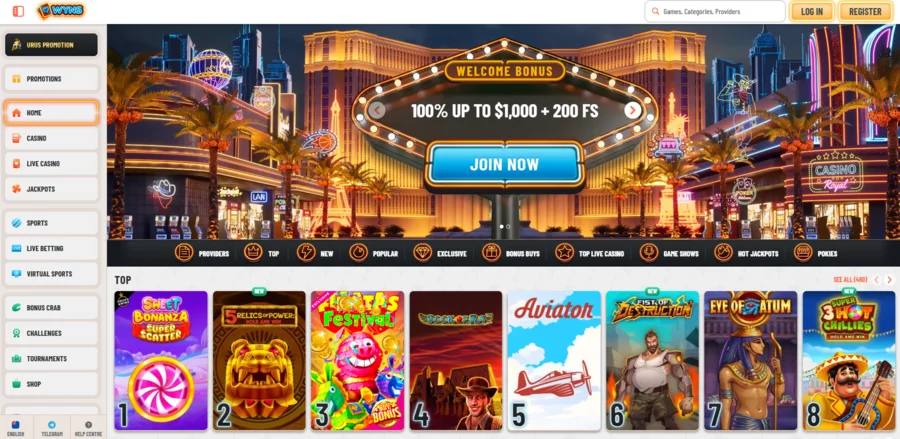Open the Providers category icon
The height and width of the screenshot is (439, 900).
pos(184,252)
